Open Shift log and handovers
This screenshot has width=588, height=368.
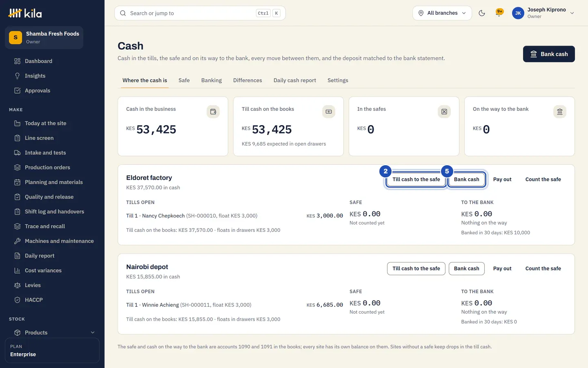52,211
